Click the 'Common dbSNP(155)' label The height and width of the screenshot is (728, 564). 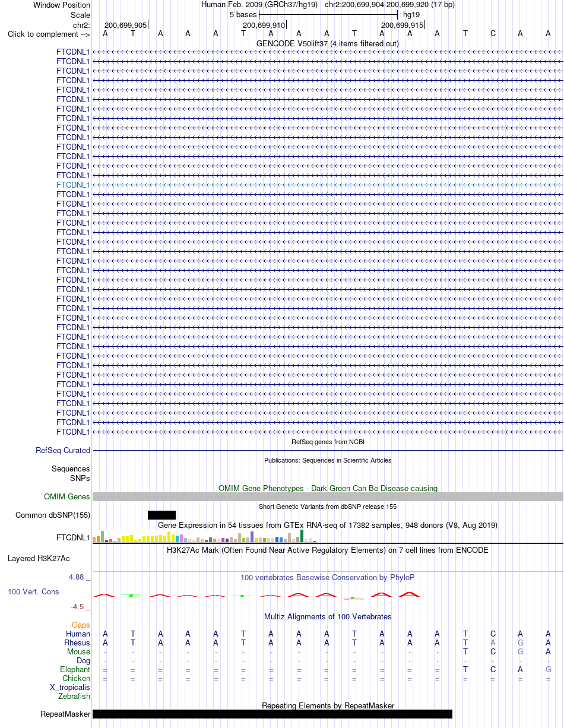click(x=53, y=515)
